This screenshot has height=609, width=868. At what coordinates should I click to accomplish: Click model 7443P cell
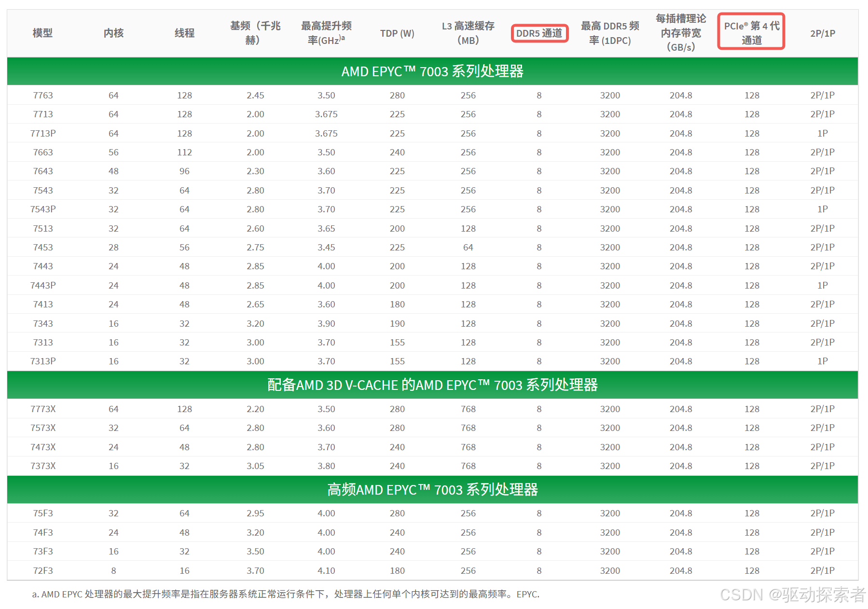coord(42,286)
